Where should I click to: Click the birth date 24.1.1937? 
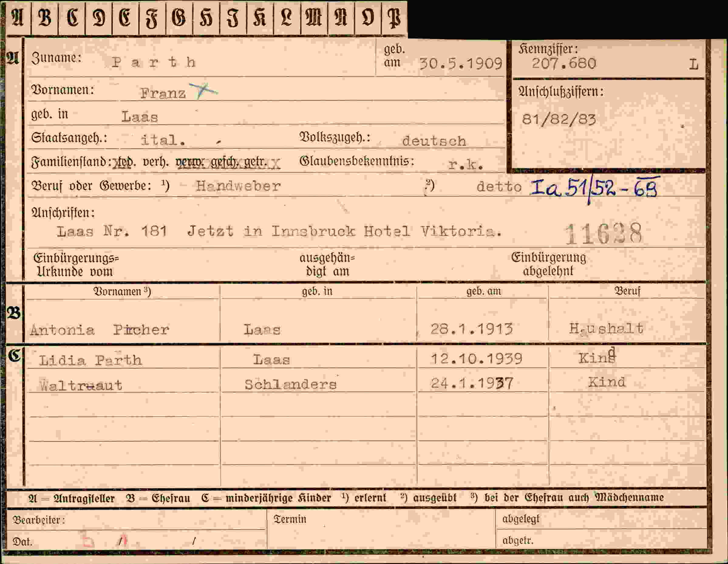[472, 383]
